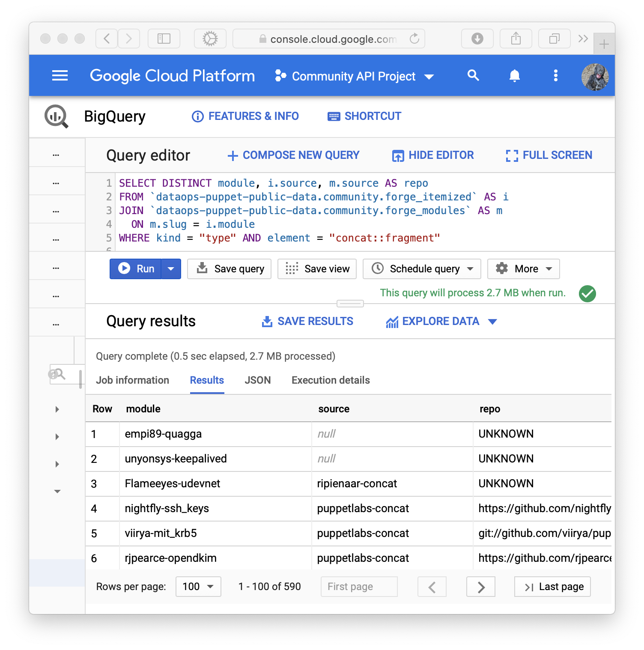Open the Run button dropdown arrow

[171, 268]
